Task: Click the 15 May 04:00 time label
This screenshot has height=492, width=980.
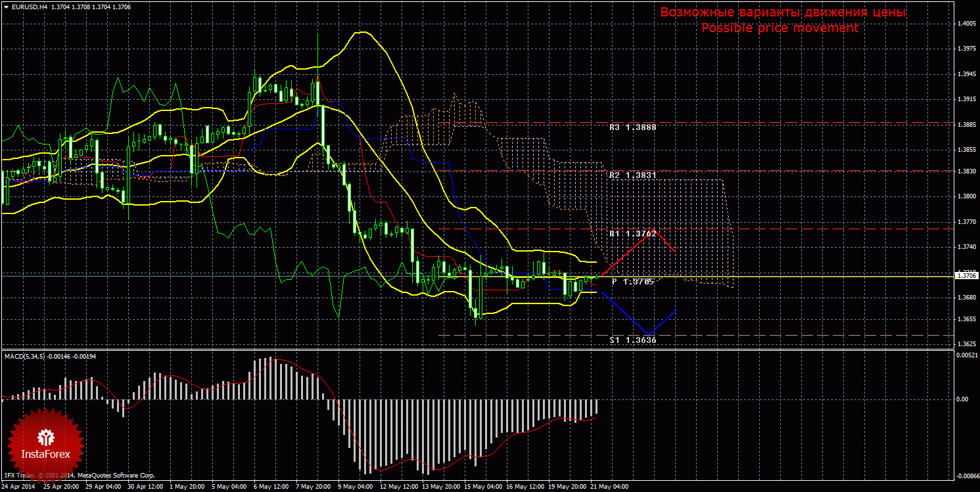Action: coord(482,487)
